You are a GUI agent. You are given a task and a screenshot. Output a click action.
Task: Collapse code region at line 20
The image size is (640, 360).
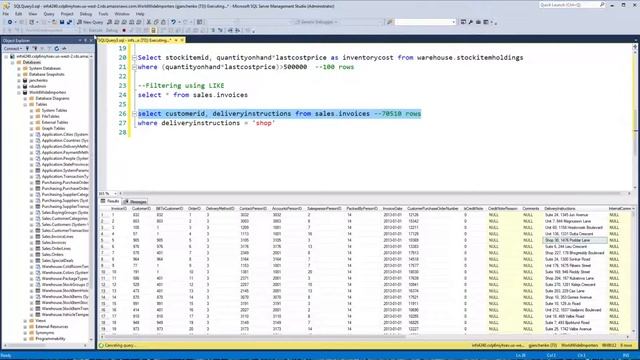(x=134, y=58)
